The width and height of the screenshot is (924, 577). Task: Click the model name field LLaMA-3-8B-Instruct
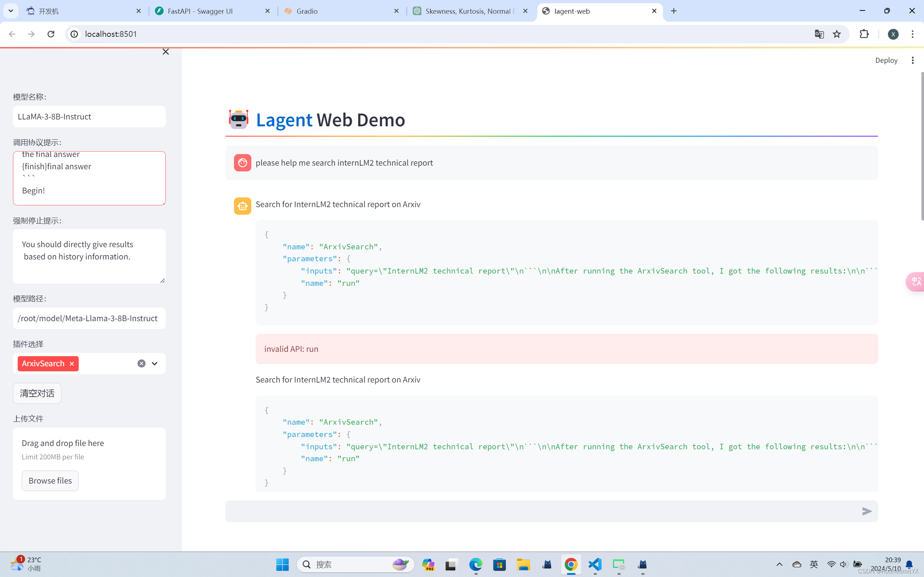pyautogui.click(x=89, y=117)
